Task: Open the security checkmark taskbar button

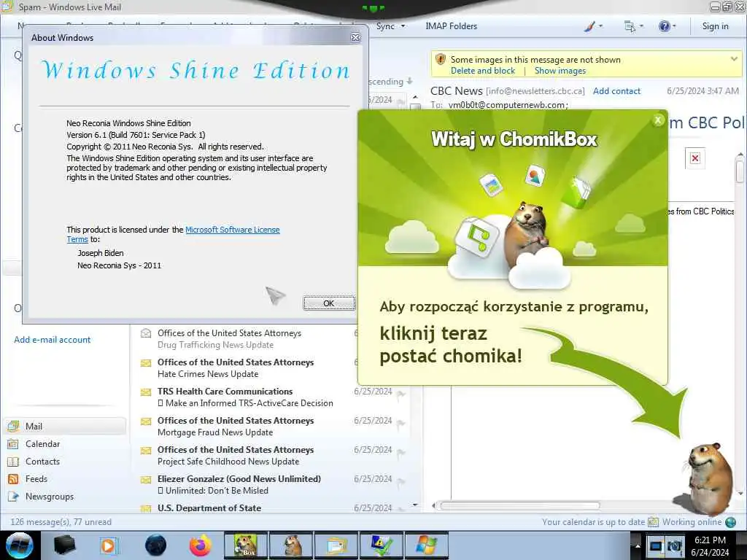Action: coord(382,545)
